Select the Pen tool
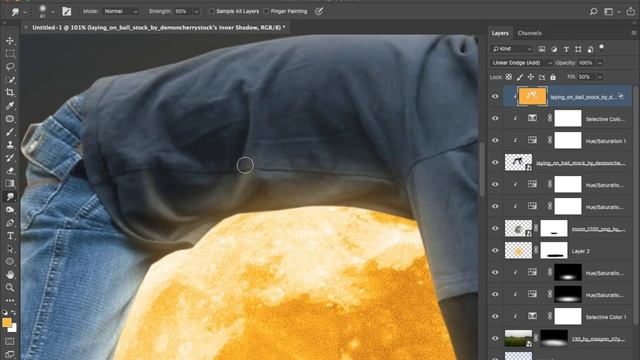The image size is (640, 360). (x=10, y=223)
